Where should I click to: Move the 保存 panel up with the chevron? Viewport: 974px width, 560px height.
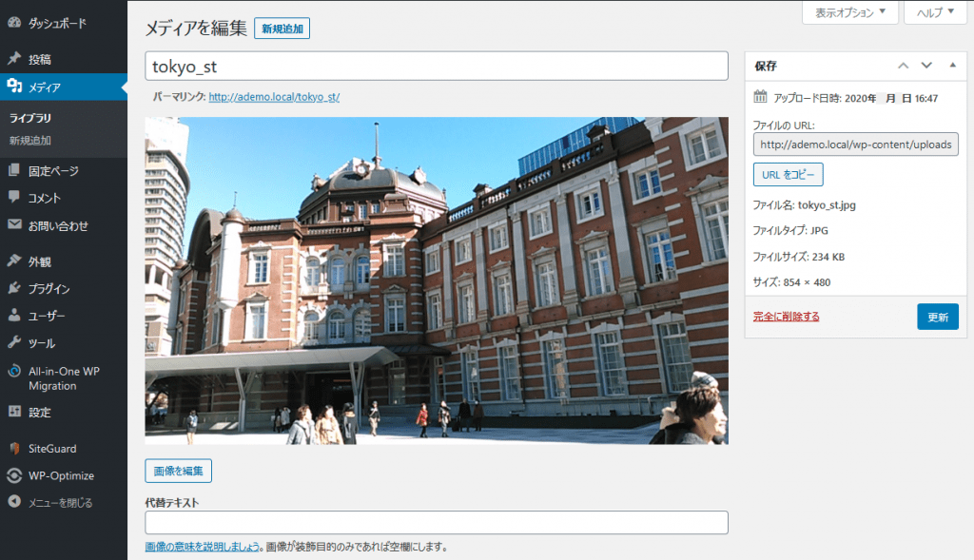pos(904,66)
